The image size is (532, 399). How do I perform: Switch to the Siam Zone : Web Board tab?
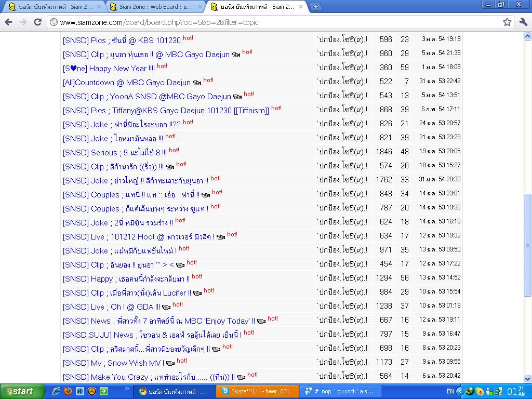(155, 7)
